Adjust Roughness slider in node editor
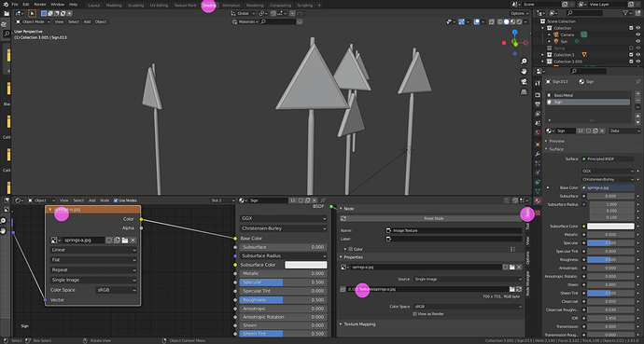Viewport: 644px width, 344px height. pyautogui.click(x=283, y=300)
